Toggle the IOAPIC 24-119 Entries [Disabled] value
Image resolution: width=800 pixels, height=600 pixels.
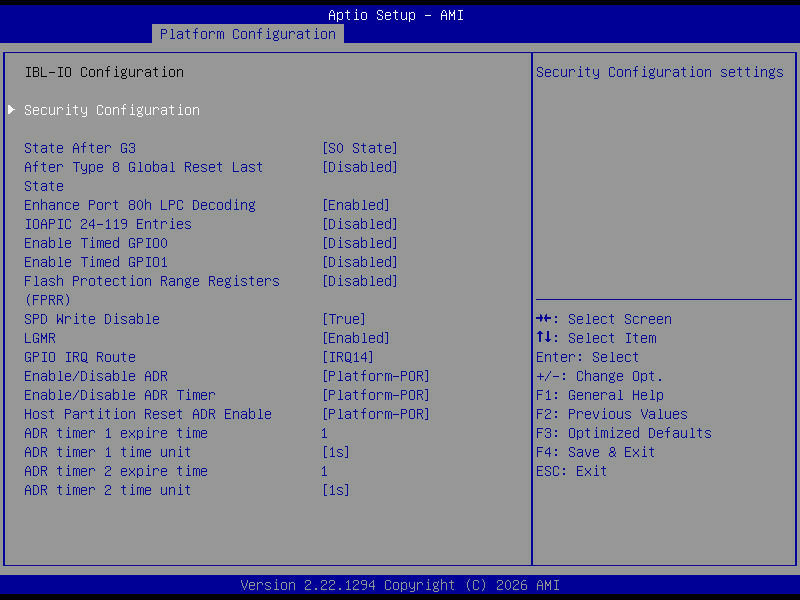coord(360,224)
